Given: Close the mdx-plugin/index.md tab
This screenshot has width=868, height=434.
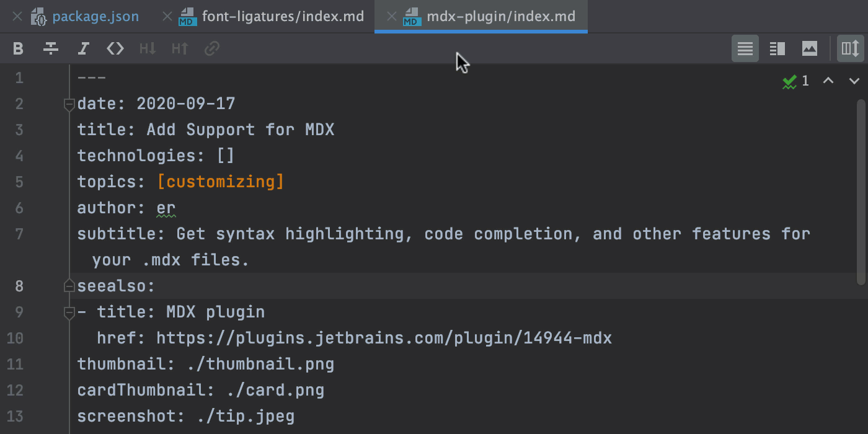Looking at the screenshot, I should (x=391, y=17).
